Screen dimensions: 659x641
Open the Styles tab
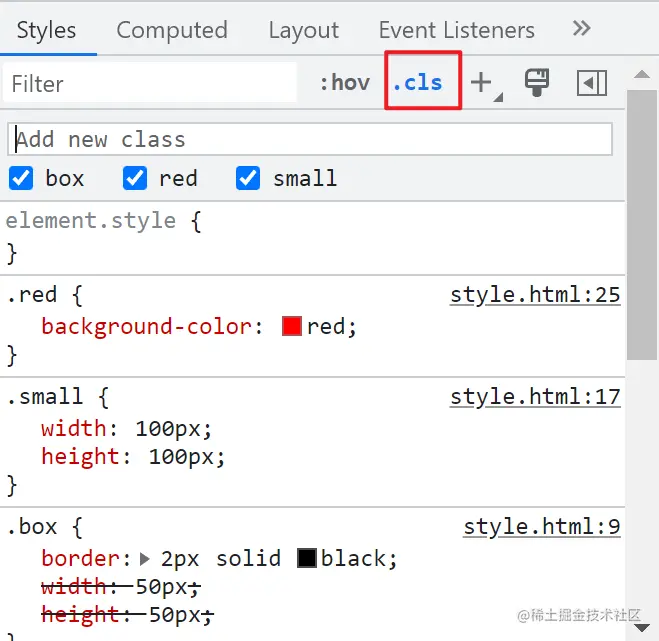46,30
